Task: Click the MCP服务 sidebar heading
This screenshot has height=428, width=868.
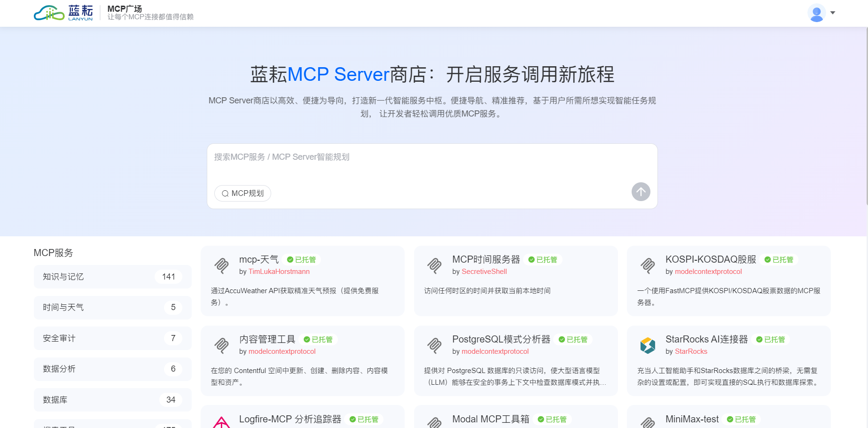Action: pyautogui.click(x=54, y=253)
